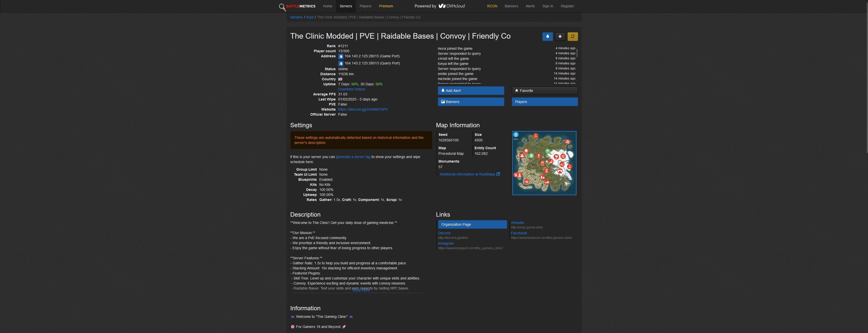The width and height of the screenshot is (868, 333).
Task: Click the server title heading
Action: (400, 36)
